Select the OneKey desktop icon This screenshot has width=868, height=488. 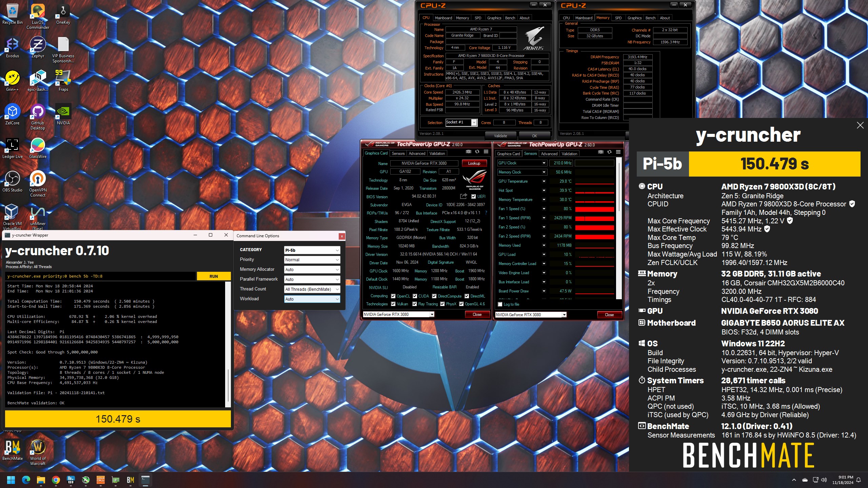pos(63,14)
